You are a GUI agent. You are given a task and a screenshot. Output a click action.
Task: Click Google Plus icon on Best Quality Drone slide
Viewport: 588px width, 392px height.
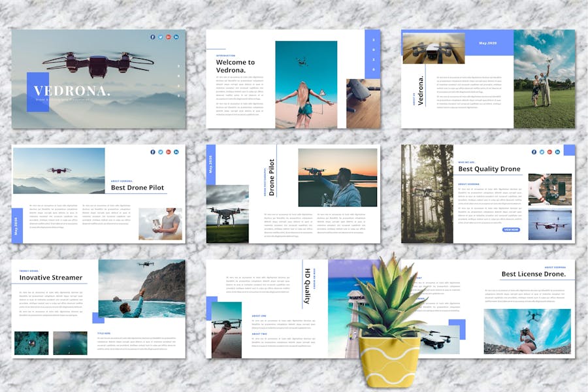pos(549,152)
